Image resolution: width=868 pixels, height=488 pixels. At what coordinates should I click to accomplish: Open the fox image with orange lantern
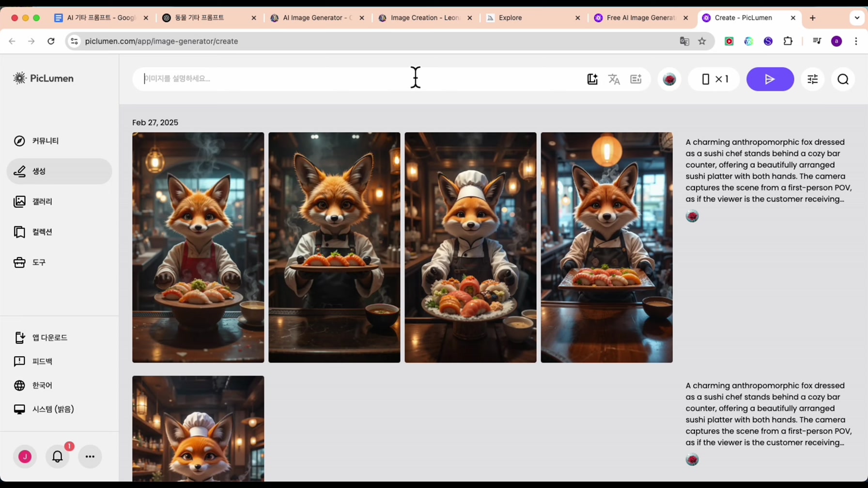(x=606, y=247)
